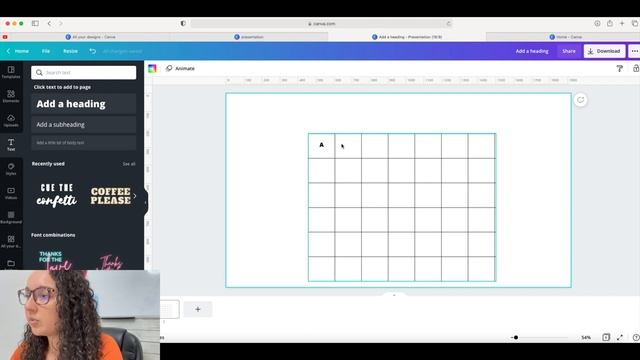Open the Videos sidebar panel

click(11, 193)
